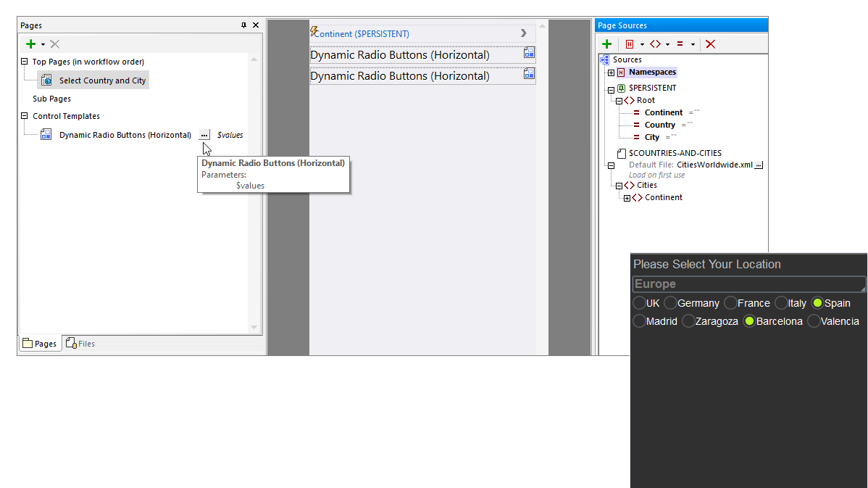Add a new source in Page Sources toolbar
This screenshot has height=488, width=868.
tap(607, 44)
